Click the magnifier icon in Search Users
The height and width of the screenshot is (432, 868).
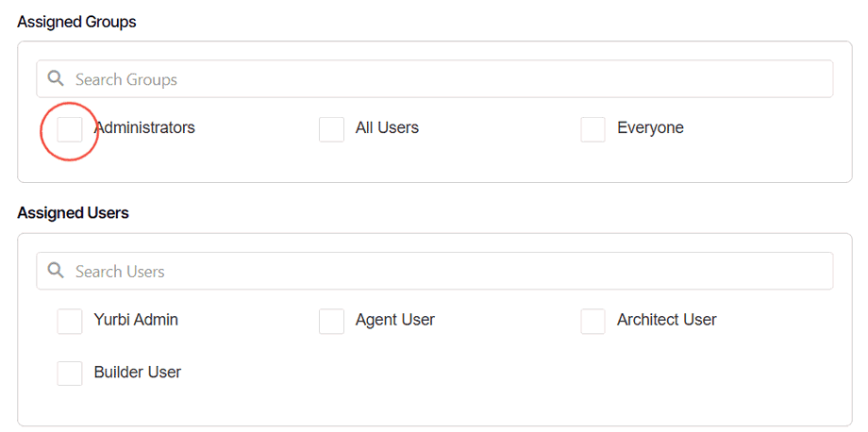(x=56, y=271)
